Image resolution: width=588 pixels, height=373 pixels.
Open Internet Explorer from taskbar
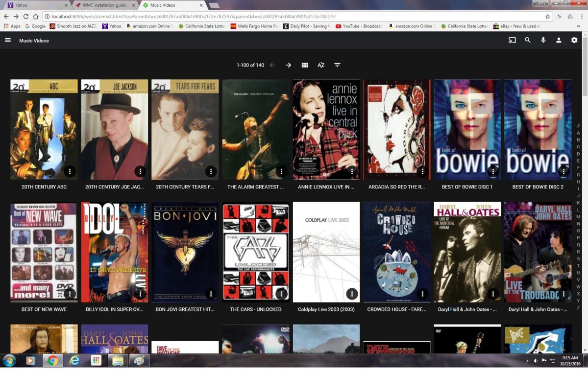74,361
